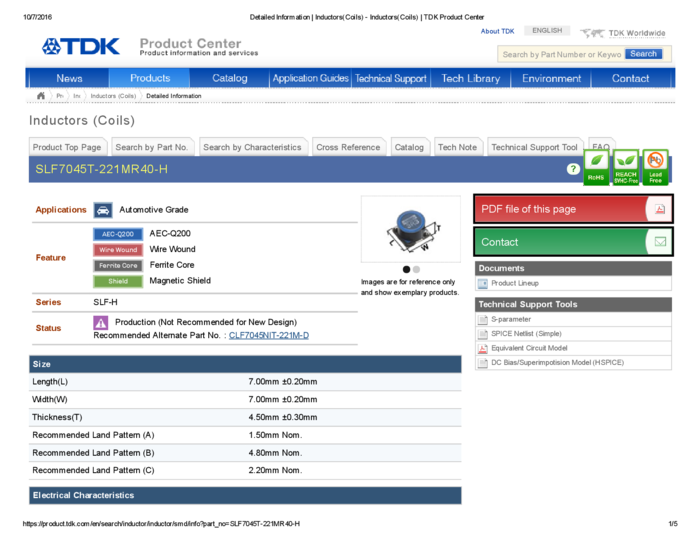The height and width of the screenshot is (541, 700).
Task: Open the TDK Worldwide link
Action: coord(637,33)
